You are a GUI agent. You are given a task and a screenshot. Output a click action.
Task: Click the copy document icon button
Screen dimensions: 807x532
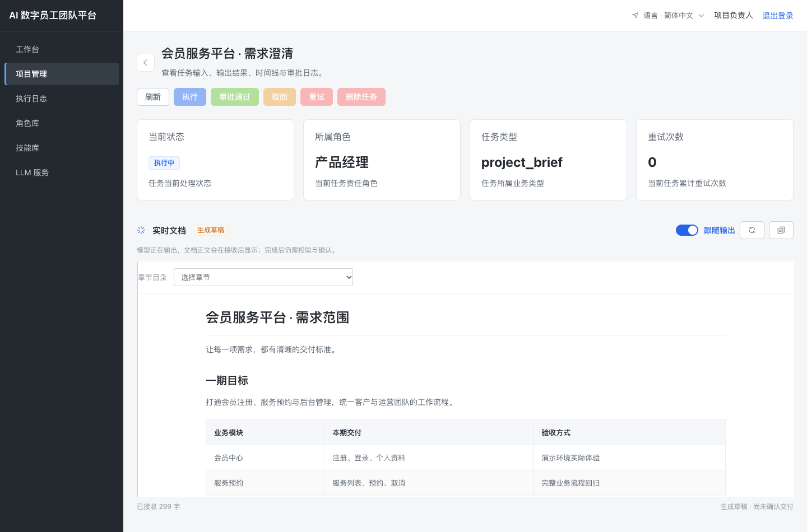click(x=781, y=230)
